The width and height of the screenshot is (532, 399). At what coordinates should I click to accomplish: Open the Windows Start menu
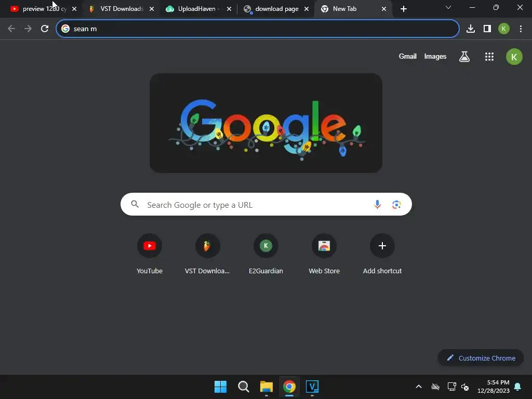pos(220,387)
